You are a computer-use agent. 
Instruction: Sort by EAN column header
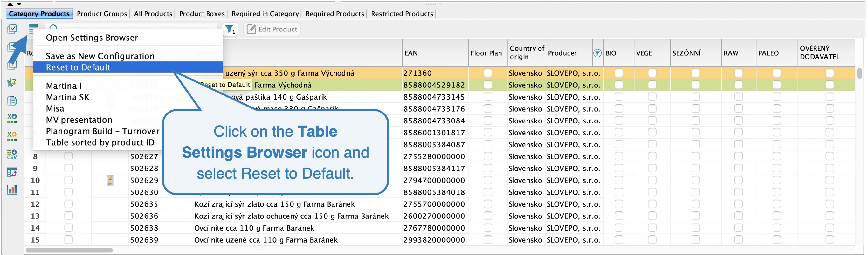pos(435,53)
